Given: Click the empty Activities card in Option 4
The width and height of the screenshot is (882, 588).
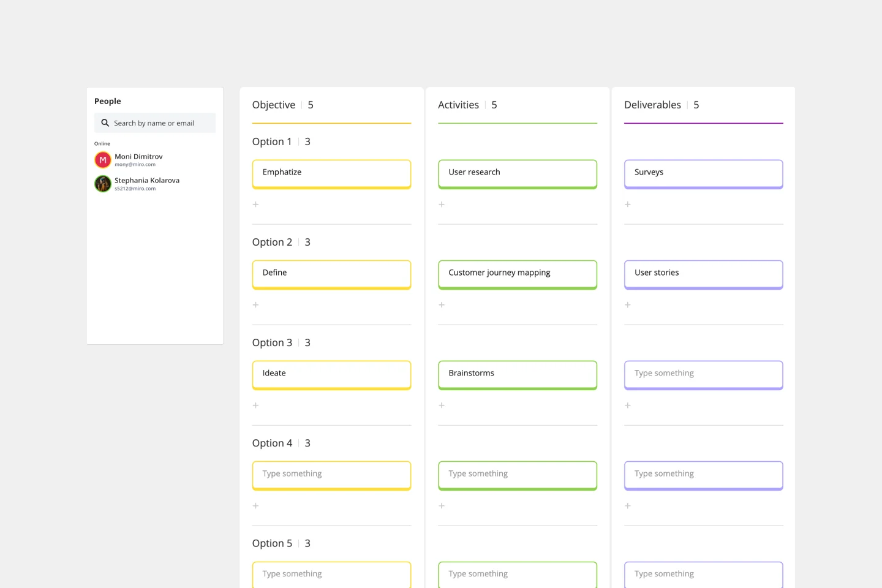Looking at the screenshot, I should point(518,476).
